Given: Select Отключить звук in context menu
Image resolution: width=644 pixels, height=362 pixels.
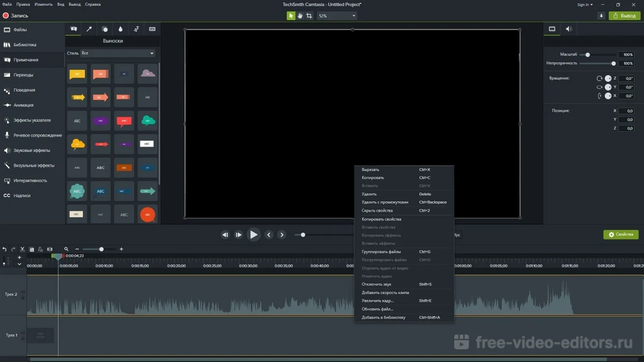Looking at the screenshot, I should point(404,284).
